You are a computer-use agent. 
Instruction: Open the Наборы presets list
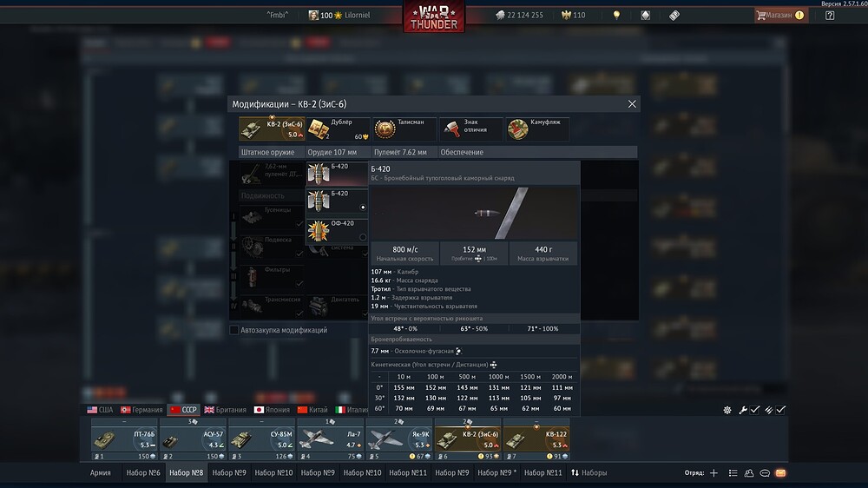point(589,473)
